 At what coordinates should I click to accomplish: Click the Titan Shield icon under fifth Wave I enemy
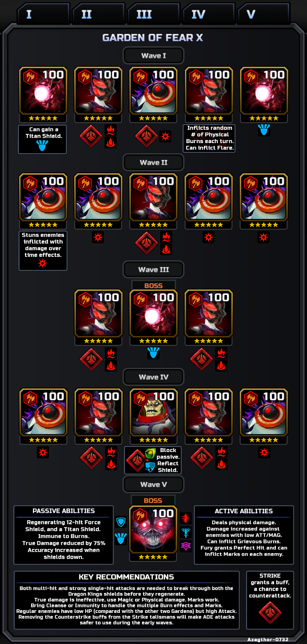[264, 130]
